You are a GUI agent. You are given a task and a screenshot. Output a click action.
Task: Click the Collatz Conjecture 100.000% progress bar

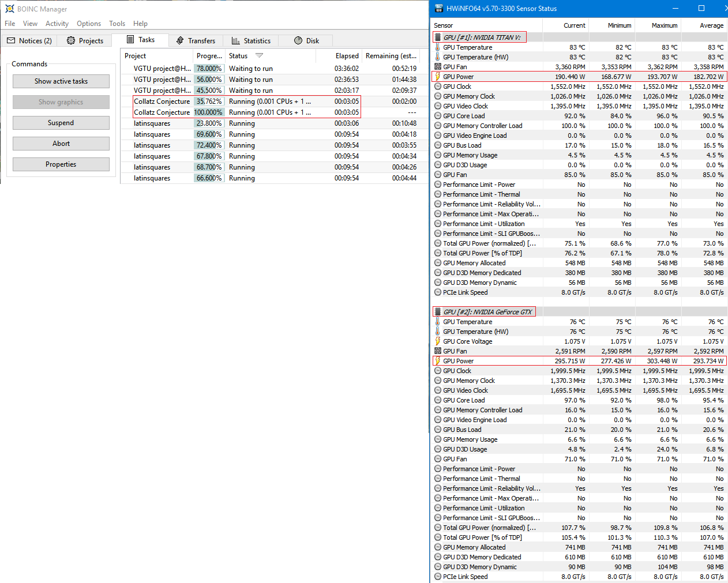click(209, 112)
